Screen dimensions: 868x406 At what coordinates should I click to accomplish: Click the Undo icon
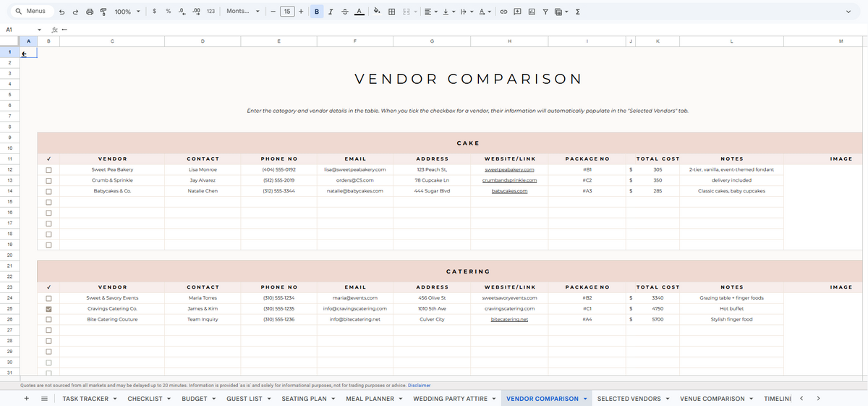pyautogui.click(x=62, y=12)
